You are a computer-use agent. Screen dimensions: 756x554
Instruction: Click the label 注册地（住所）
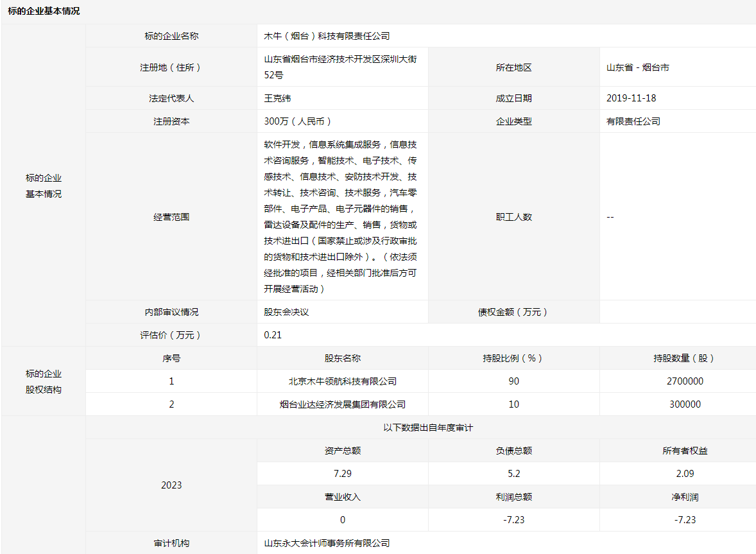(x=171, y=67)
